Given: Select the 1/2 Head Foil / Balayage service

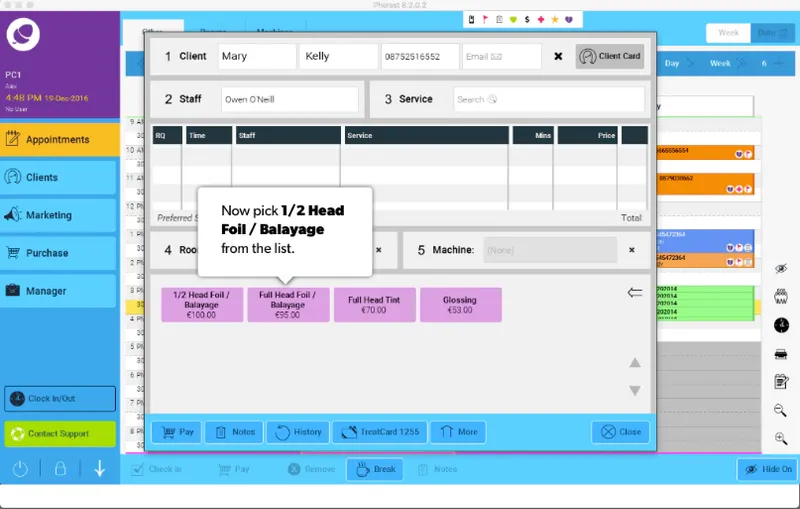Looking at the screenshot, I should pos(202,304).
